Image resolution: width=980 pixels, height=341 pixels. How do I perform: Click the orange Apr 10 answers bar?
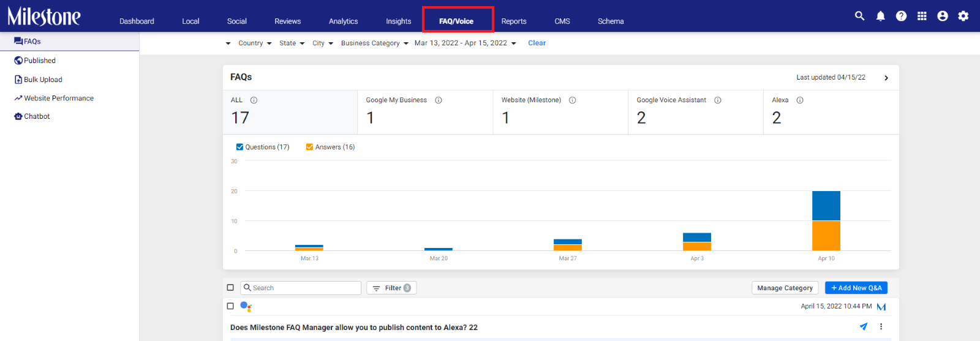tap(826, 236)
